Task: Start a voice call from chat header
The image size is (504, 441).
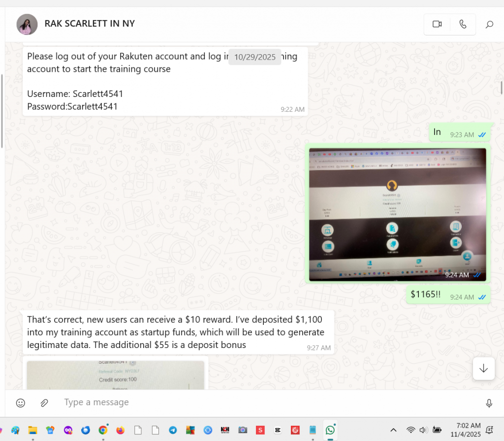Action: [463, 24]
